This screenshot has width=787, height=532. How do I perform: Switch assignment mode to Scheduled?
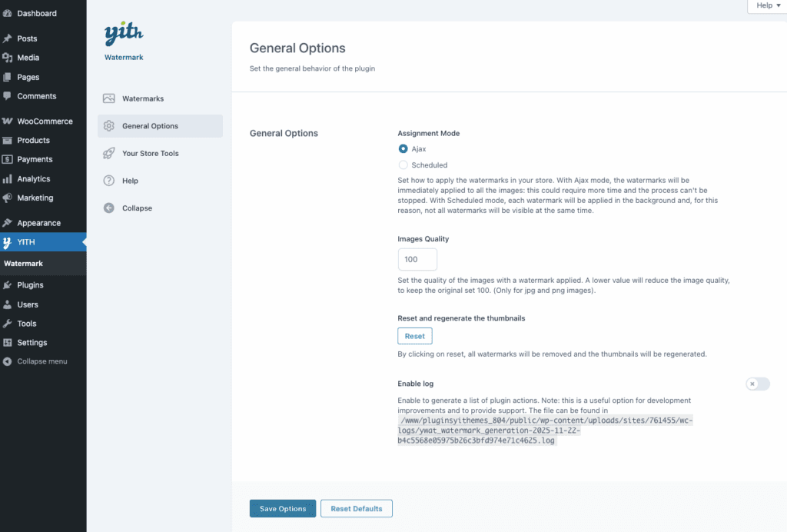point(403,165)
